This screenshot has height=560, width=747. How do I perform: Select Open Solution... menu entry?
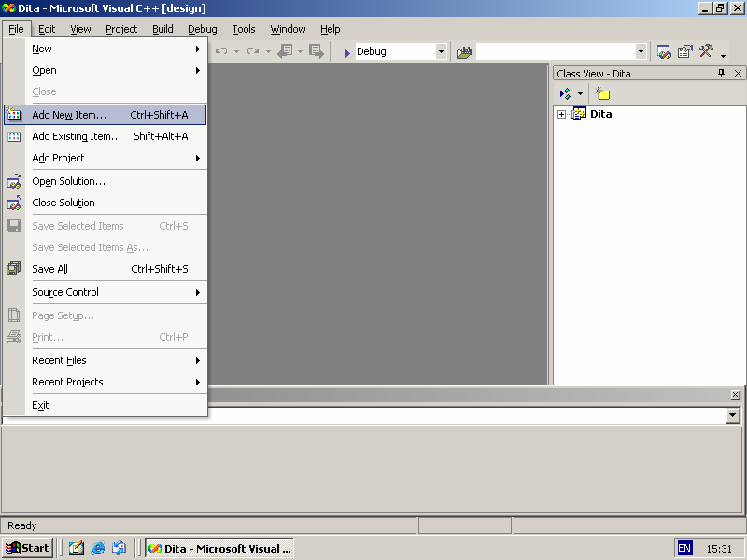pyautogui.click(x=106, y=181)
